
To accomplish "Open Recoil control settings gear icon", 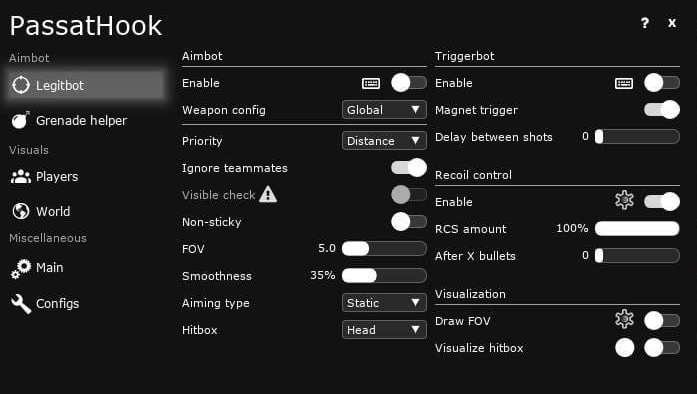I will [624, 200].
